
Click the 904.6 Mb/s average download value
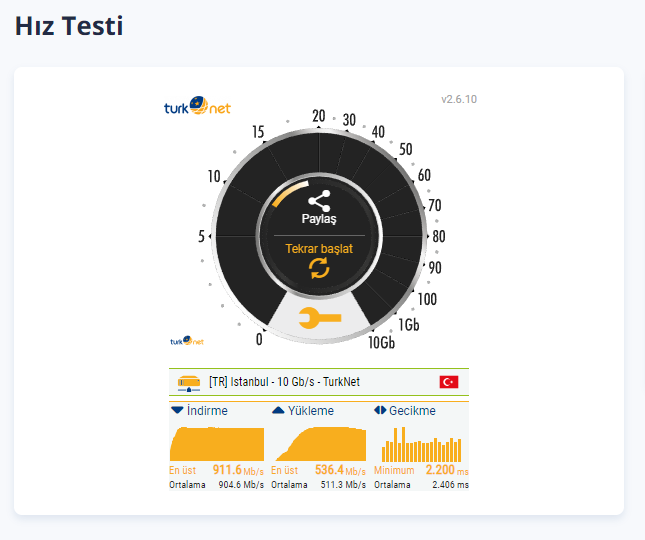pos(241,485)
